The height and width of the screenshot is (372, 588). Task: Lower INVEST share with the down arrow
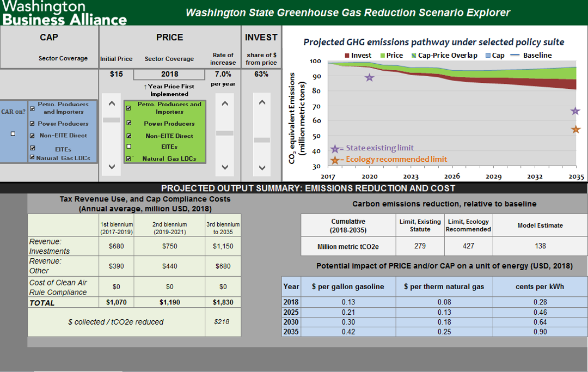pyautogui.click(x=262, y=167)
